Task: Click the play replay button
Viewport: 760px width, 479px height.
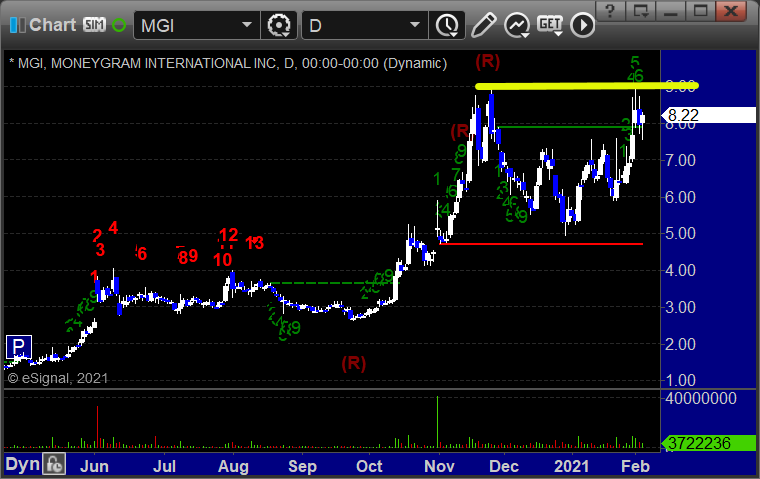Action: coord(583,25)
